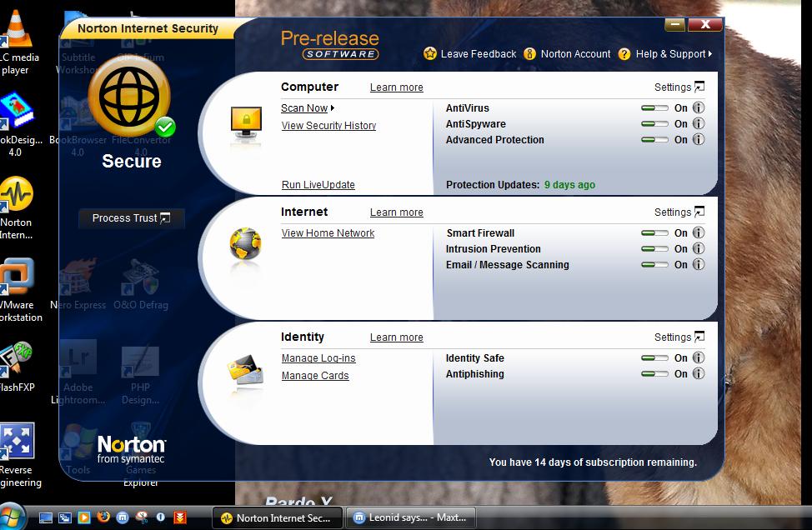Open Identity section Settings
The height and width of the screenshot is (530, 812).
click(x=679, y=337)
